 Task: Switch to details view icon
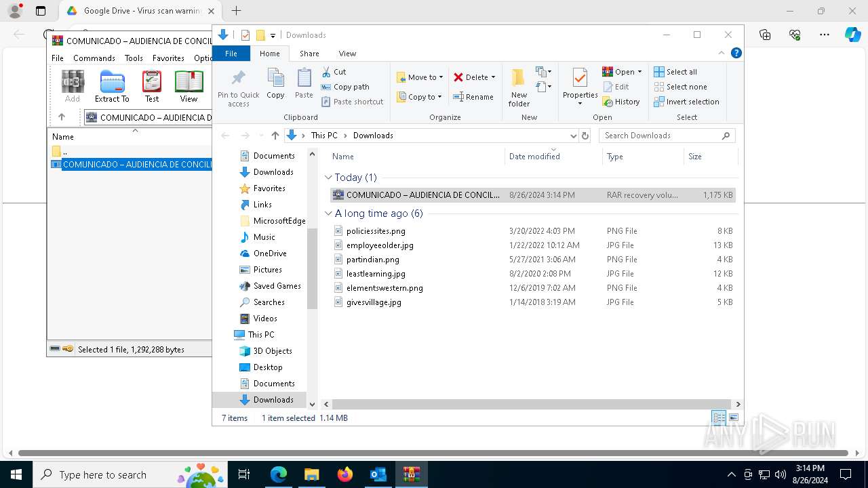719,418
